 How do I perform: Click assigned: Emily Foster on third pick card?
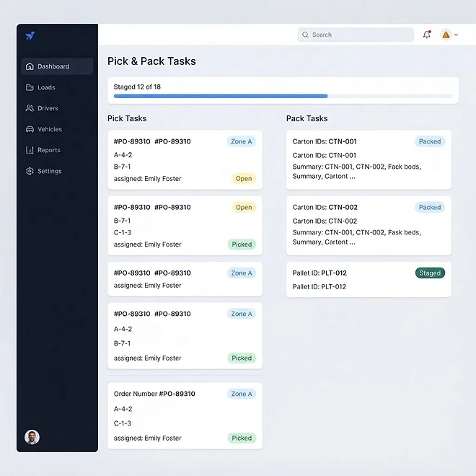tap(148, 286)
